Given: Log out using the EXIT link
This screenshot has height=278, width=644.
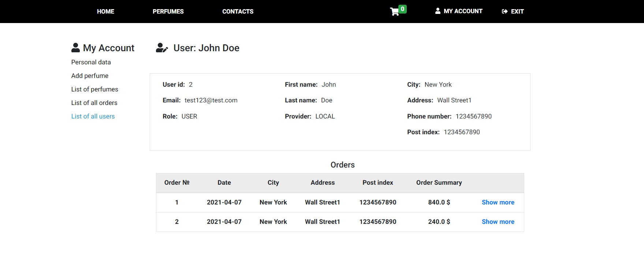Looking at the screenshot, I should tap(517, 12).
